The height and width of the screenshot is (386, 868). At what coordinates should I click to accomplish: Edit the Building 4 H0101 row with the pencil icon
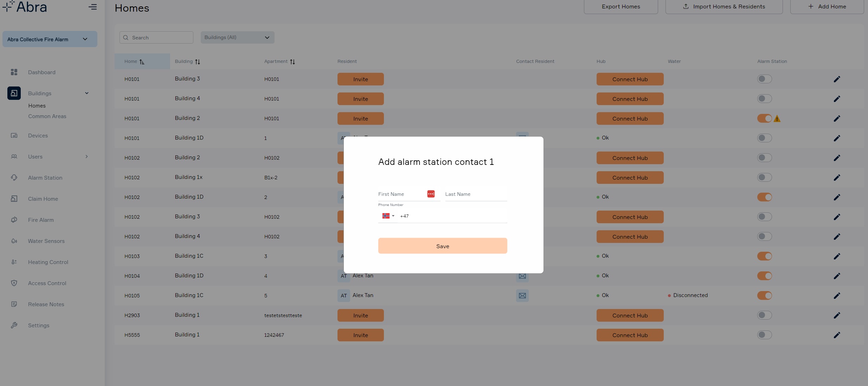pos(837,99)
